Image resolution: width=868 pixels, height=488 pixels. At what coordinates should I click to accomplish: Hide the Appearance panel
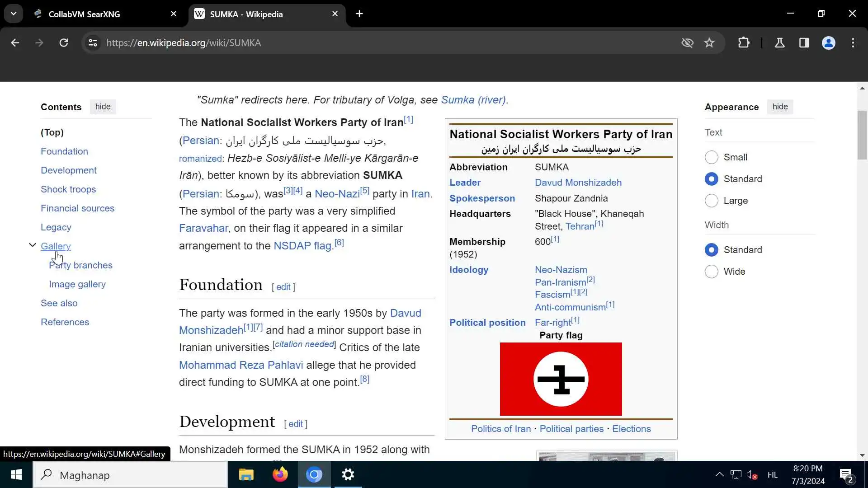point(780,107)
